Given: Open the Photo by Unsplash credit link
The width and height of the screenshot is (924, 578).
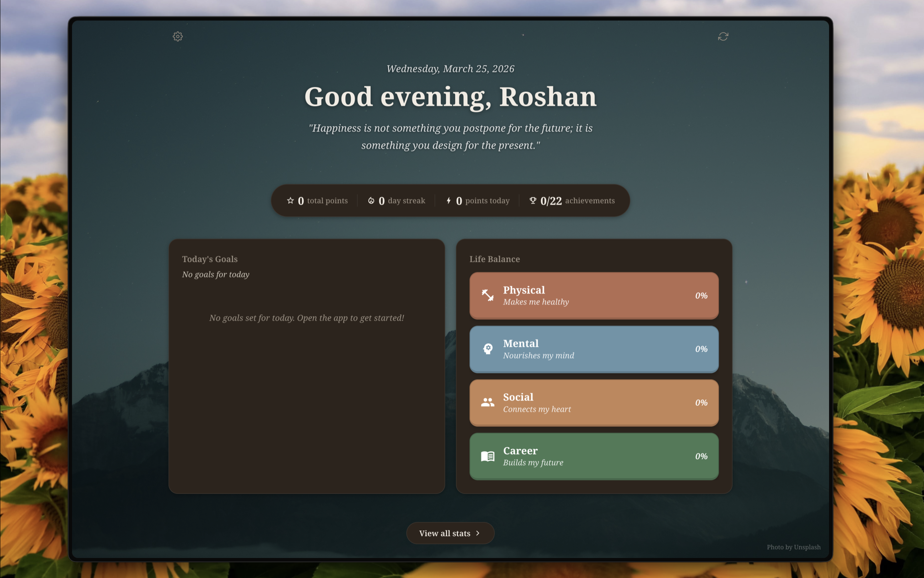Looking at the screenshot, I should pos(793,547).
